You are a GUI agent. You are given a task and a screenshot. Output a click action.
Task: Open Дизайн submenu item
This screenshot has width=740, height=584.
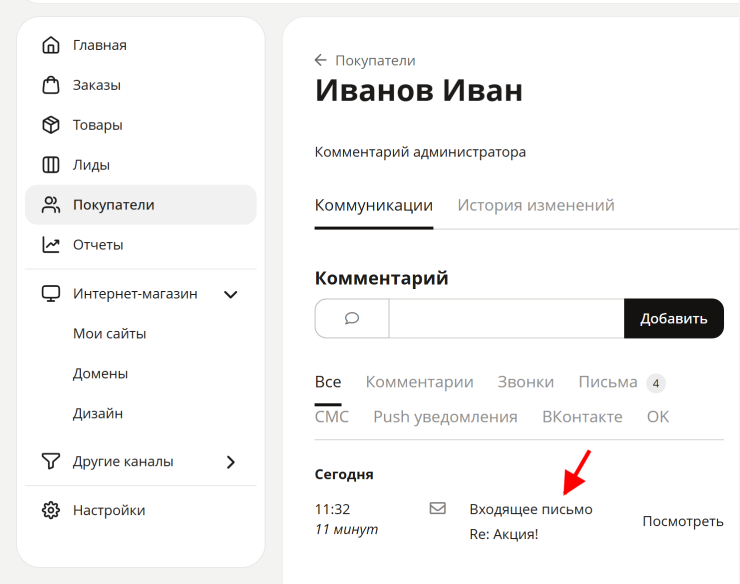(x=98, y=414)
